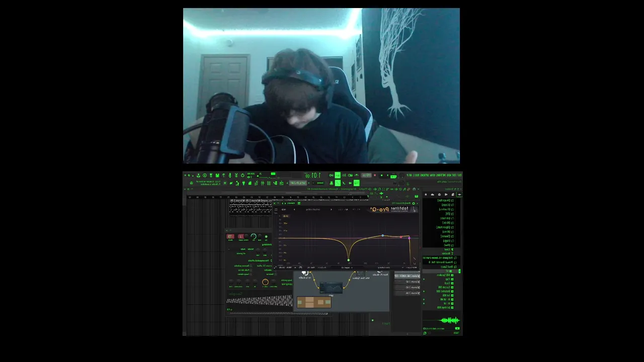Click the browser favorites star tab icon
This screenshot has height=362, width=644.
point(426,194)
